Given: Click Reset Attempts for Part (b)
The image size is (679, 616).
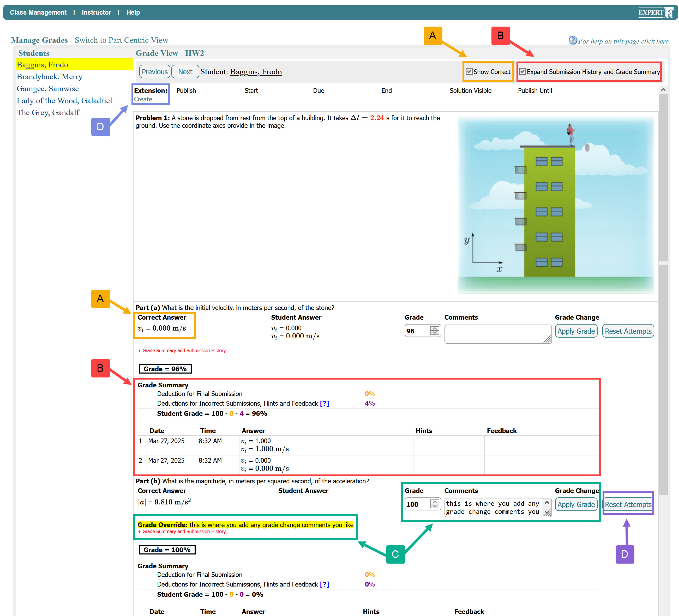Looking at the screenshot, I should 628,504.
